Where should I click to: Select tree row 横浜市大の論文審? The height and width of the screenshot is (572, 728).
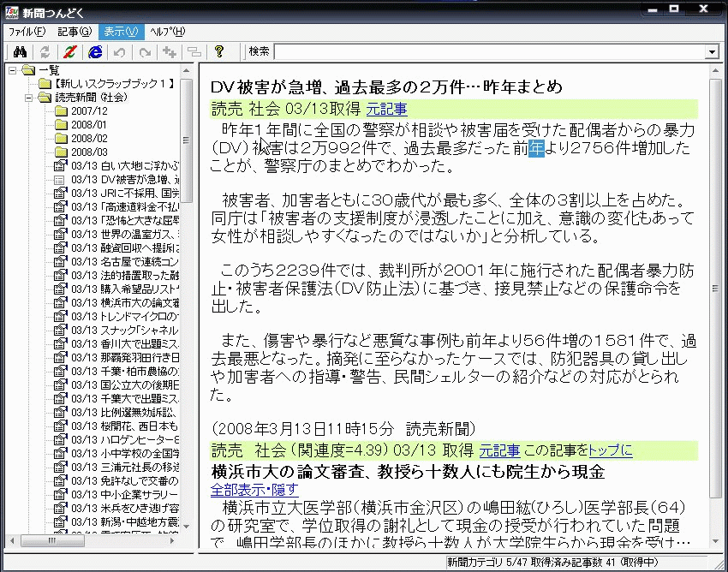point(125,303)
